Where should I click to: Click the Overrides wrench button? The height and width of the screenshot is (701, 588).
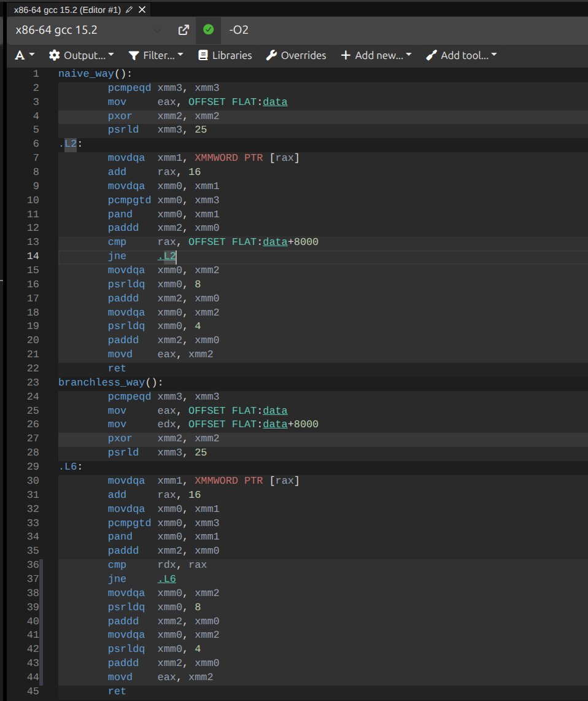tap(296, 55)
